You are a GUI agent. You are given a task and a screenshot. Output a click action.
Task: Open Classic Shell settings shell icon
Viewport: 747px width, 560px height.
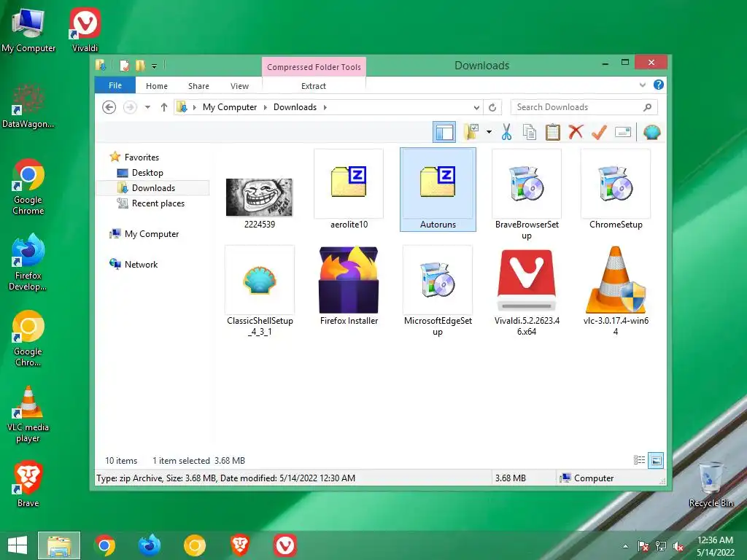tap(651, 132)
